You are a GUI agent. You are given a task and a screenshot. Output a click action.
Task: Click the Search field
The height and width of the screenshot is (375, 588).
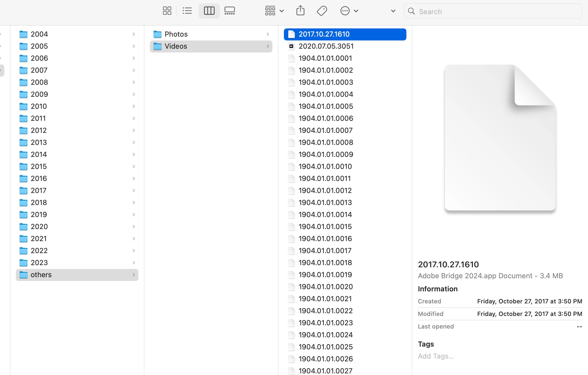click(498, 11)
